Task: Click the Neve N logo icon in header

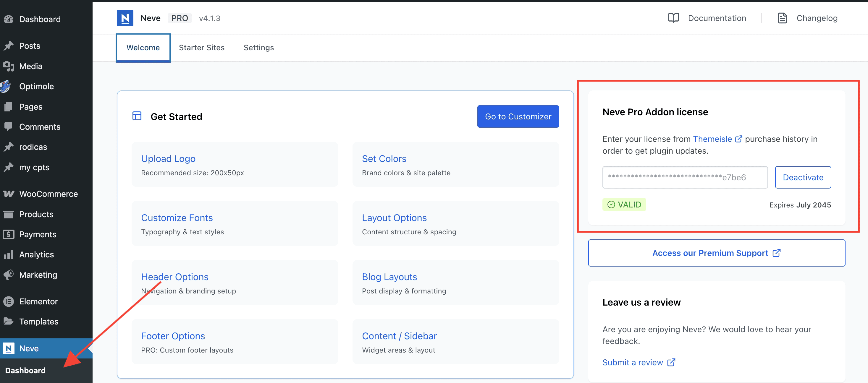Action: [x=125, y=18]
